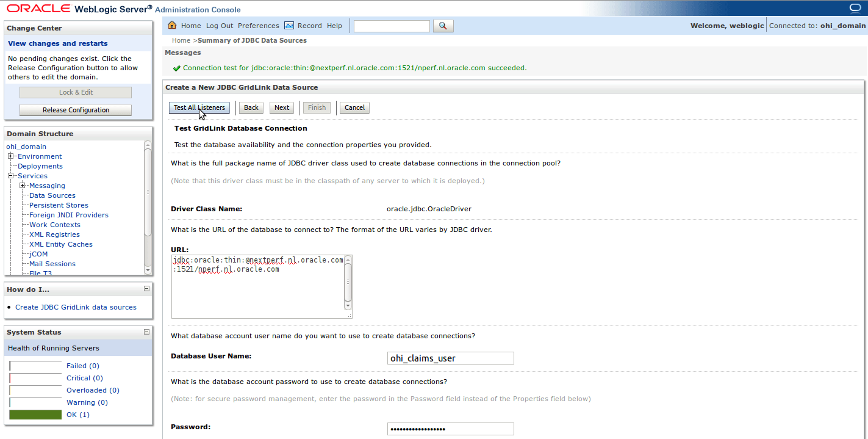Click Summary of JDBC Data Sources breadcrumb
The height and width of the screenshot is (439, 868).
(x=252, y=40)
